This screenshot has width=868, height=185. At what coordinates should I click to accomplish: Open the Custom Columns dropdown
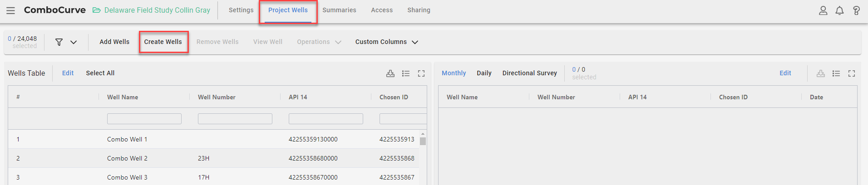(x=386, y=42)
